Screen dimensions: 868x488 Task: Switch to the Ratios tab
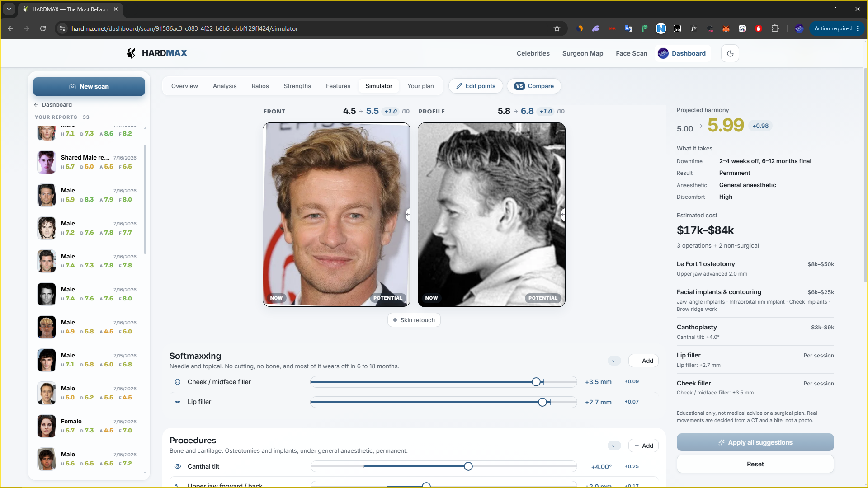tap(260, 86)
